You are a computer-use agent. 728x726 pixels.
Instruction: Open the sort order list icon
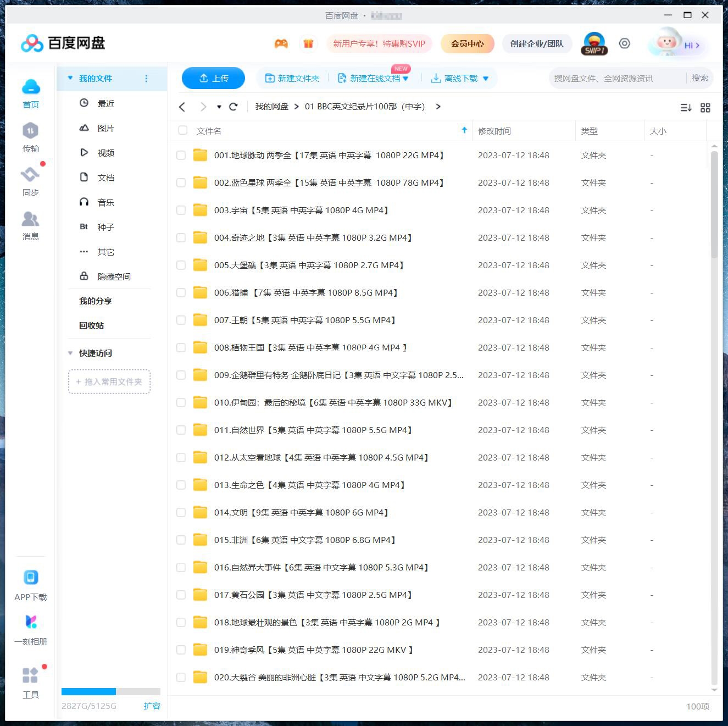click(x=685, y=108)
